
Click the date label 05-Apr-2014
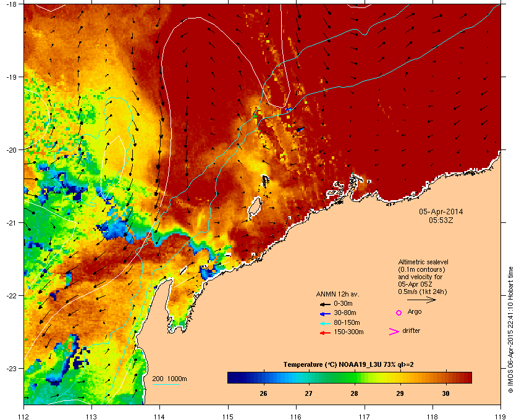point(441,211)
